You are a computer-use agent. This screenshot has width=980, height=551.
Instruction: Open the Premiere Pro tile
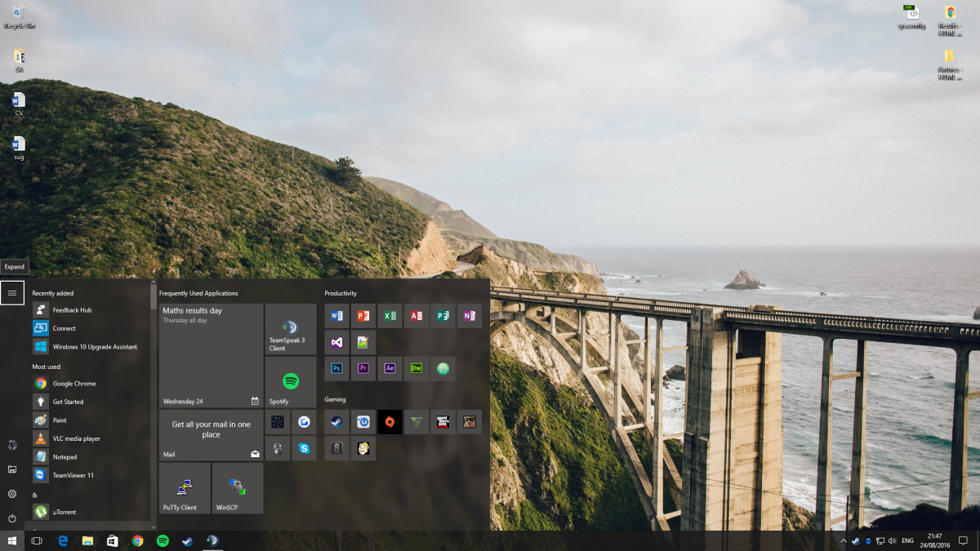click(x=363, y=369)
